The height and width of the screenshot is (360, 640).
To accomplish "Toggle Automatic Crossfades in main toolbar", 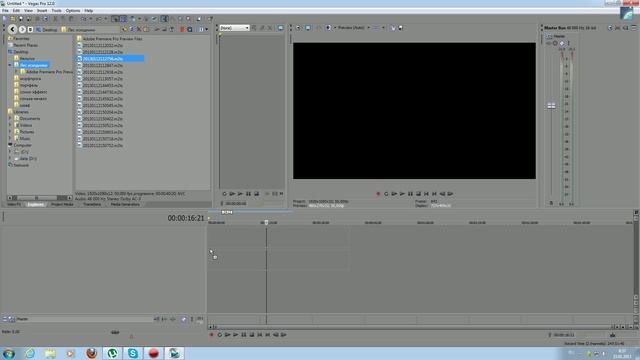I will tap(123, 19).
